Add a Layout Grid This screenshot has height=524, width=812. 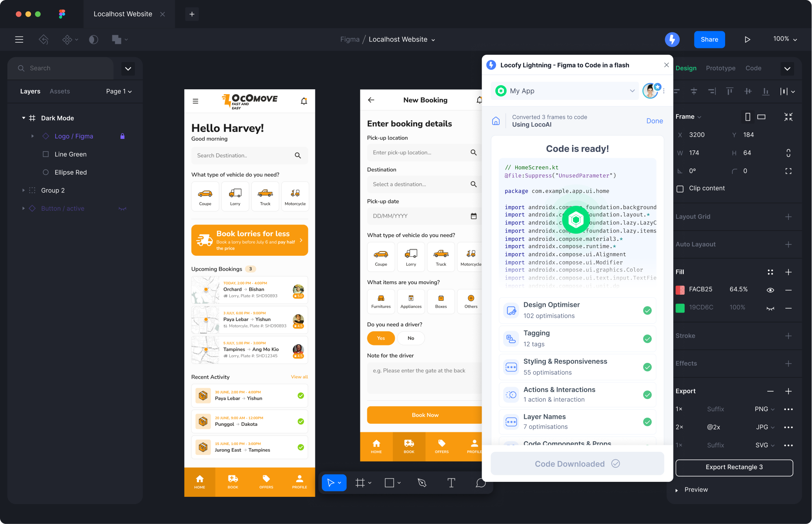pos(788,217)
